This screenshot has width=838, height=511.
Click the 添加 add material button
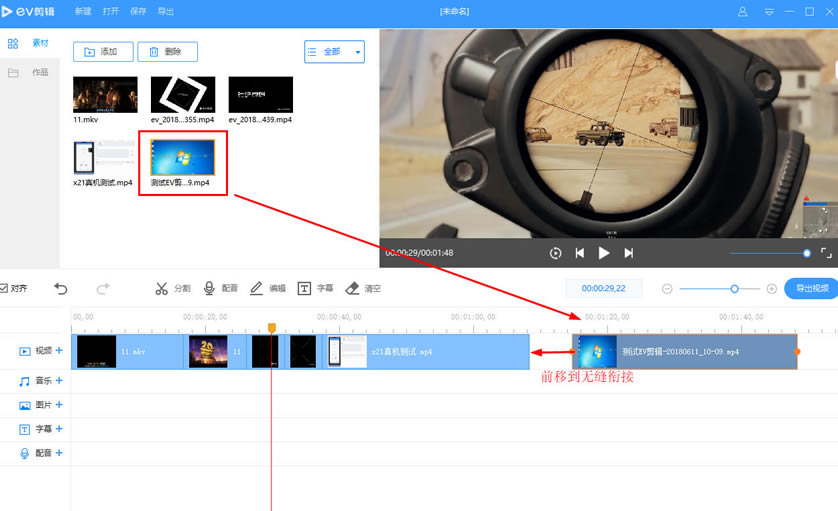tap(102, 51)
